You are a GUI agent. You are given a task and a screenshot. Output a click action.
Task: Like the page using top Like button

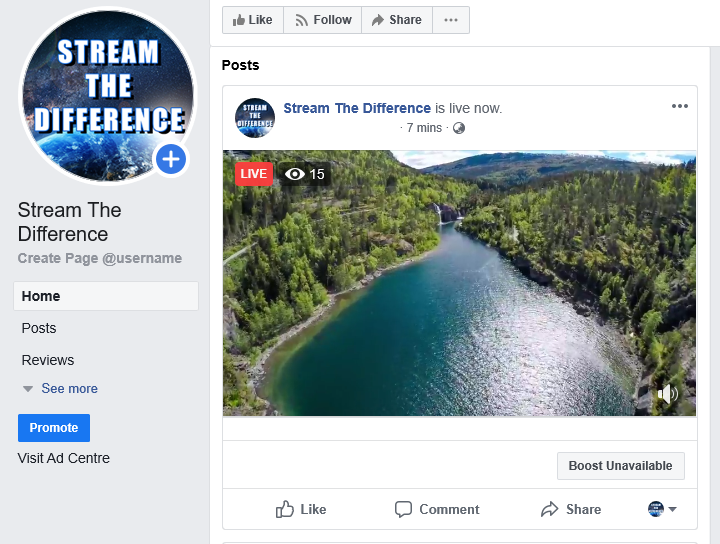pos(252,20)
